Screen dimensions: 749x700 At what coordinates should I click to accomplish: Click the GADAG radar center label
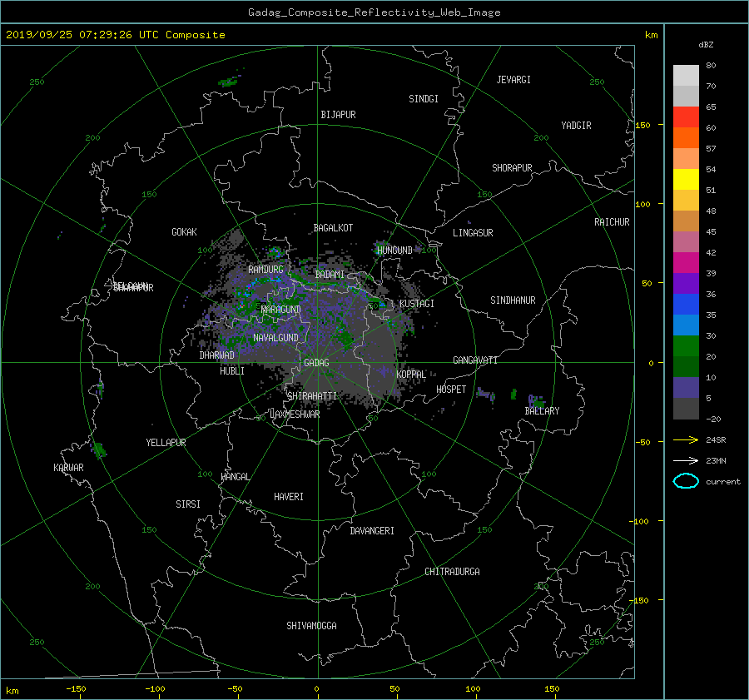click(316, 363)
